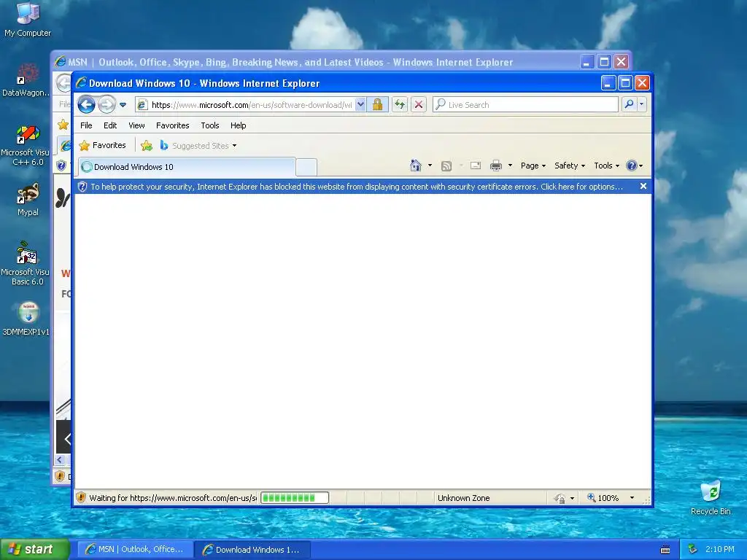Click in the Live Search box

coord(525,104)
